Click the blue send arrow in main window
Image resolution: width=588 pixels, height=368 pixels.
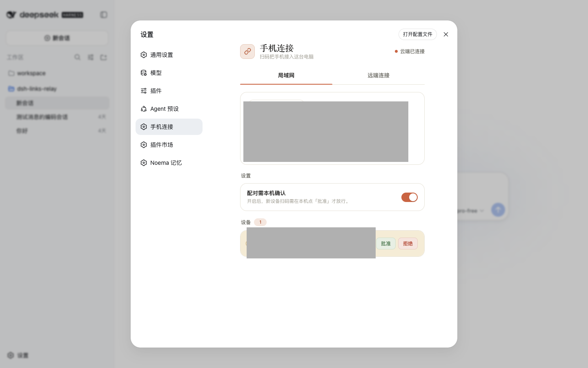point(498,210)
